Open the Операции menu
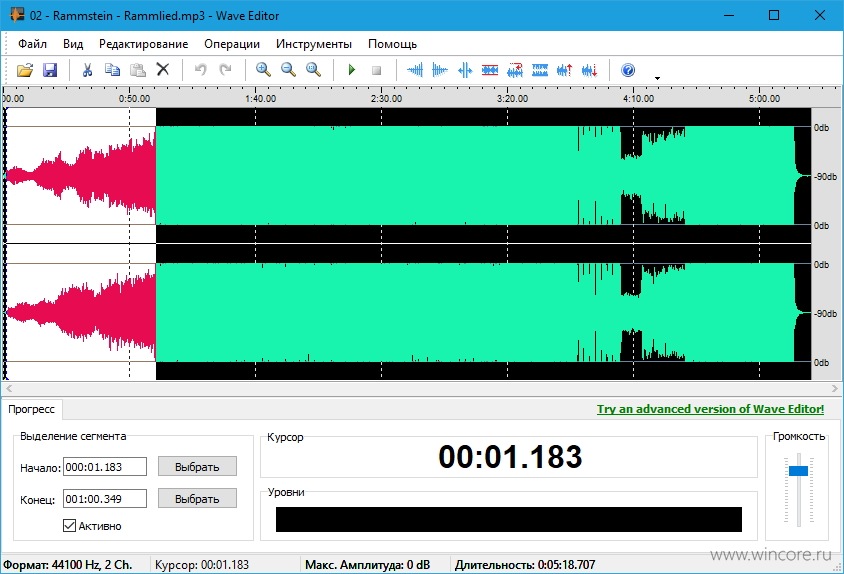 [231, 44]
